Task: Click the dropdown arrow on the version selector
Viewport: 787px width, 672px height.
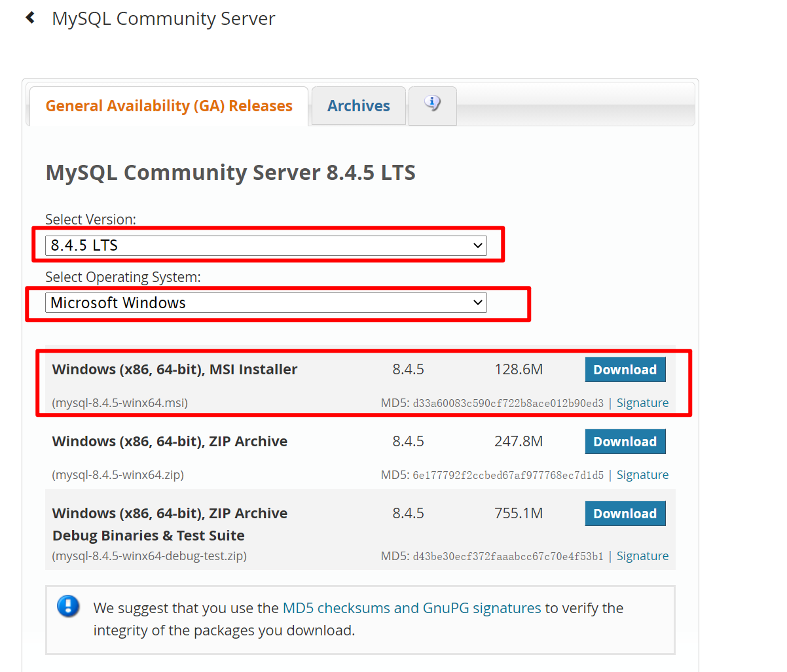Action: [x=479, y=245]
